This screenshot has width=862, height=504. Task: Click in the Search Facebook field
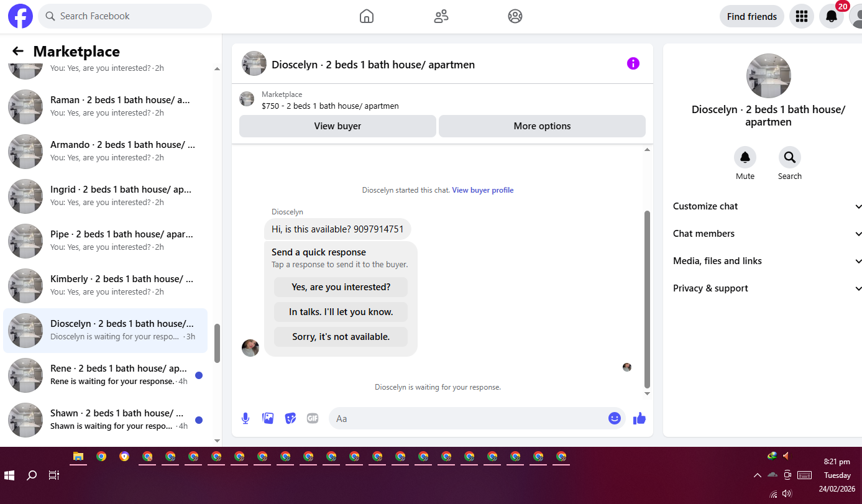[x=125, y=16]
